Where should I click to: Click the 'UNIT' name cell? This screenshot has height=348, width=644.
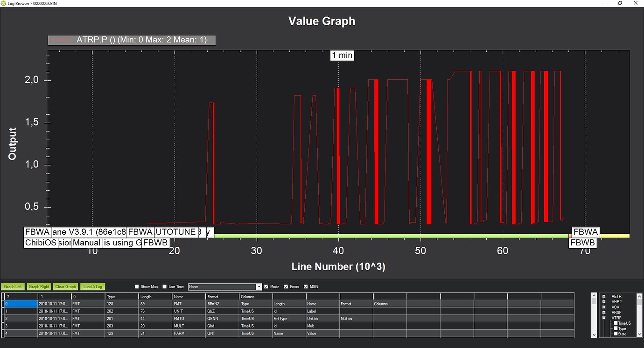tap(189, 311)
